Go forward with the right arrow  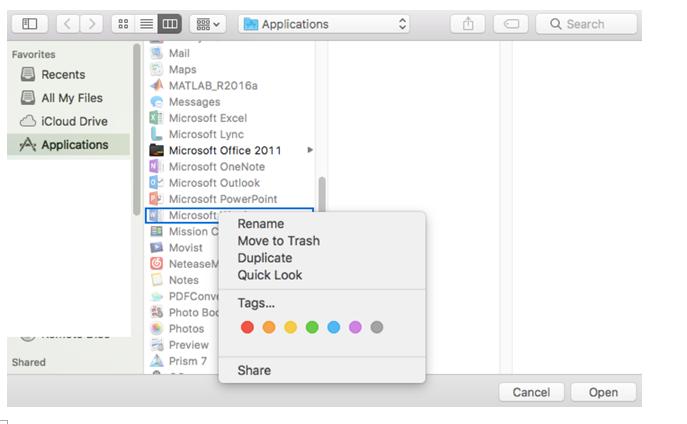coord(91,24)
